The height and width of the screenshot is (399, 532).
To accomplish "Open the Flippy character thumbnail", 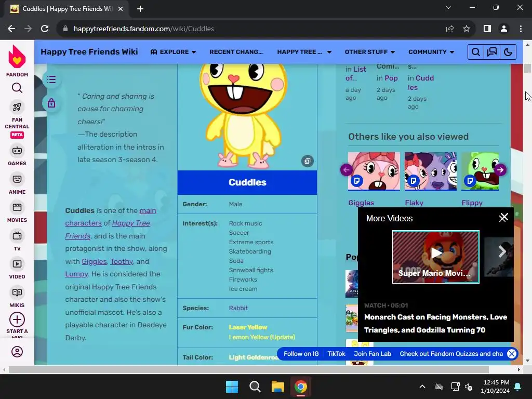I will (x=480, y=171).
